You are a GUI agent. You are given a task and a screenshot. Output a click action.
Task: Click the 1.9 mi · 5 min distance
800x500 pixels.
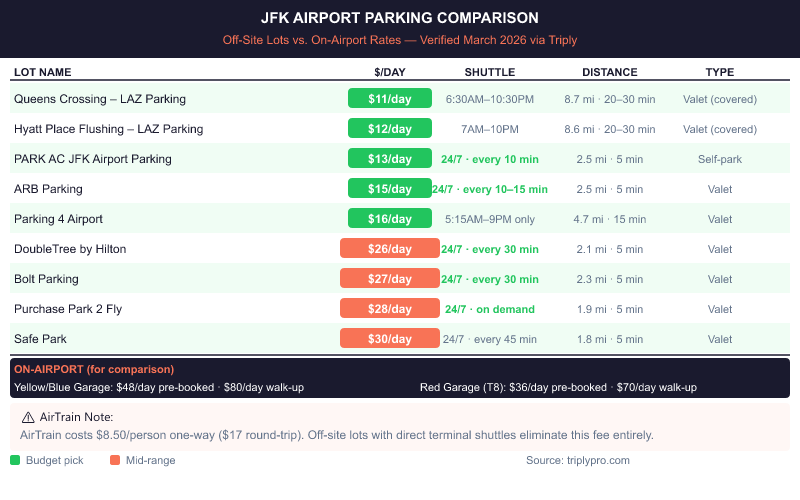pyautogui.click(x=610, y=309)
